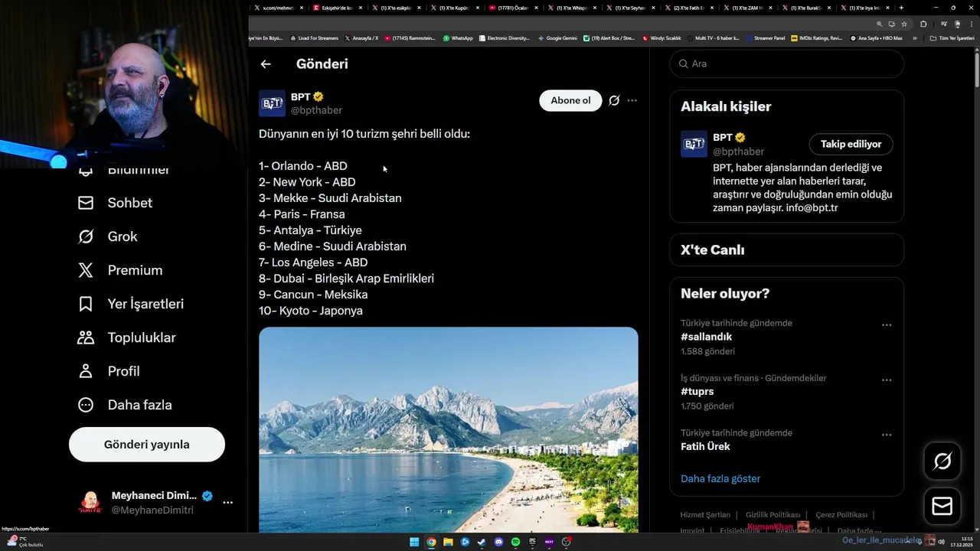
Task: Click the taskbar volume speaker icon
Action: click(x=941, y=542)
